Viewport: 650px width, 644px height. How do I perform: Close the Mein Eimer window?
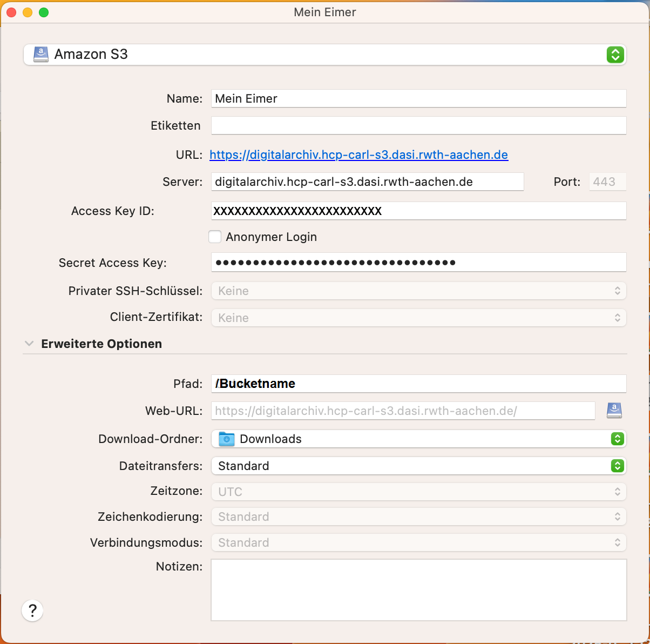click(x=11, y=12)
